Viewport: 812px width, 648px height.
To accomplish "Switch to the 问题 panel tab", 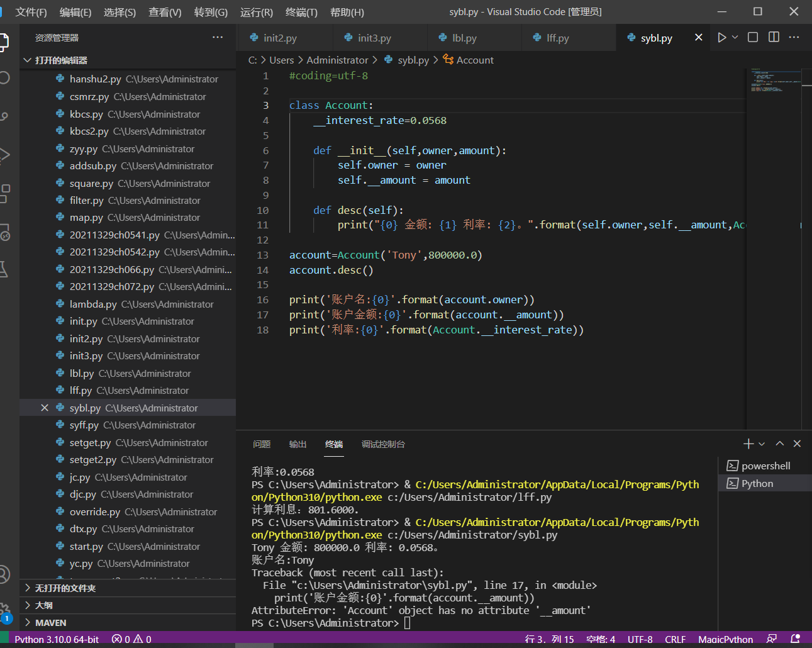I will click(262, 444).
